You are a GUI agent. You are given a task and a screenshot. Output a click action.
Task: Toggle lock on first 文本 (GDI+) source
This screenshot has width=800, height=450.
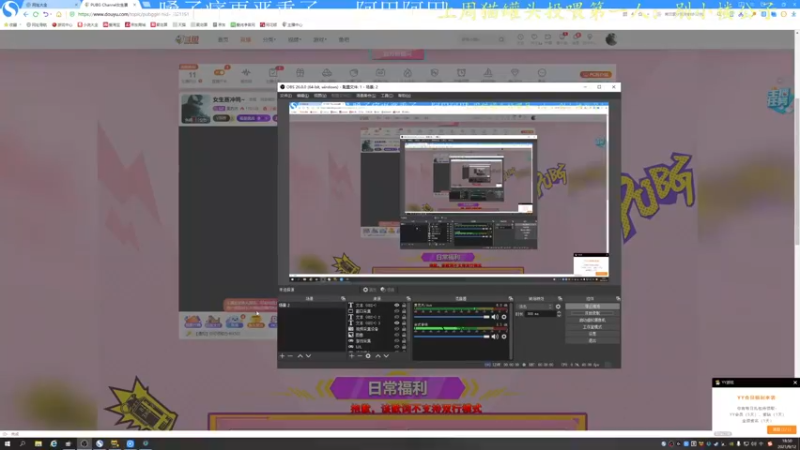pos(404,305)
